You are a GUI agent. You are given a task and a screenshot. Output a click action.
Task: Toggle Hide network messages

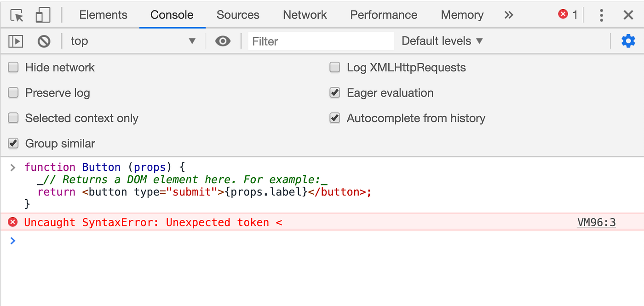[13, 67]
